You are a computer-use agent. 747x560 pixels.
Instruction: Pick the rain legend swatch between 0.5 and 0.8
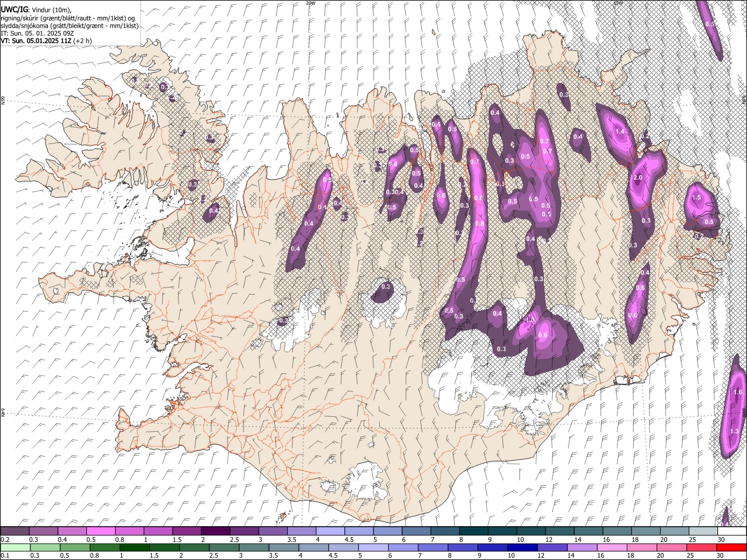[75, 548]
